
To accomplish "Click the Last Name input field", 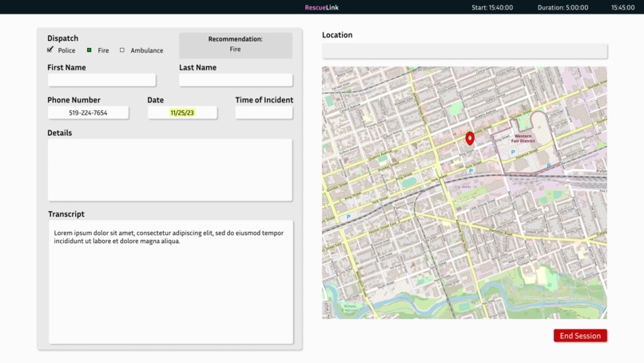I will 236,80.
